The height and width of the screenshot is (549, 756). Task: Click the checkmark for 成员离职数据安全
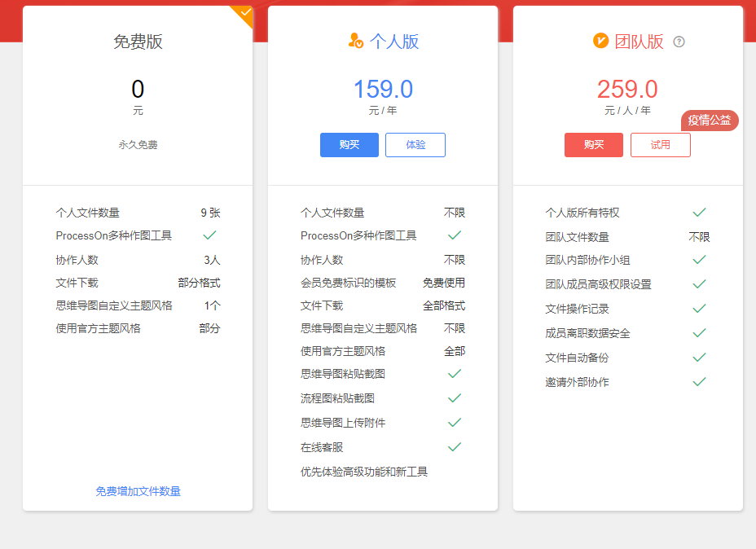click(x=700, y=332)
